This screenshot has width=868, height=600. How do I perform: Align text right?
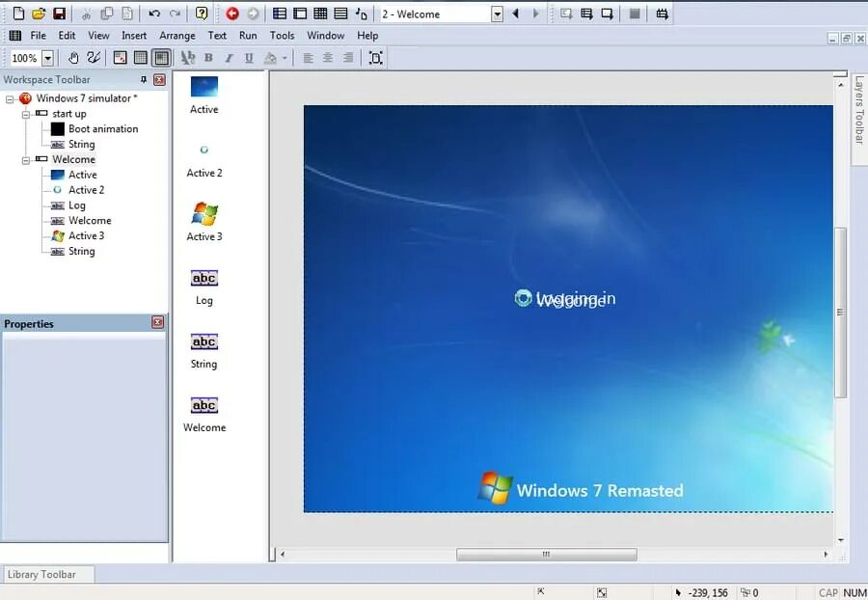(x=347, y=58)
